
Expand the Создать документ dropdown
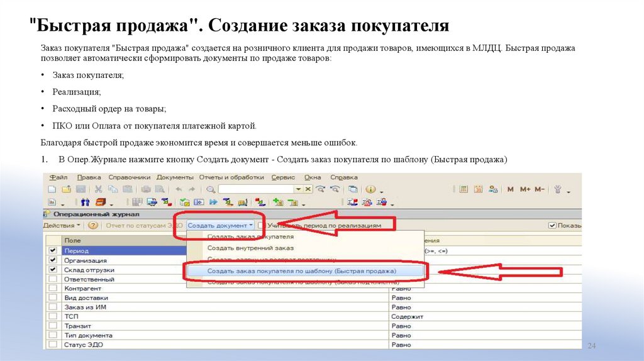[220, 226]
